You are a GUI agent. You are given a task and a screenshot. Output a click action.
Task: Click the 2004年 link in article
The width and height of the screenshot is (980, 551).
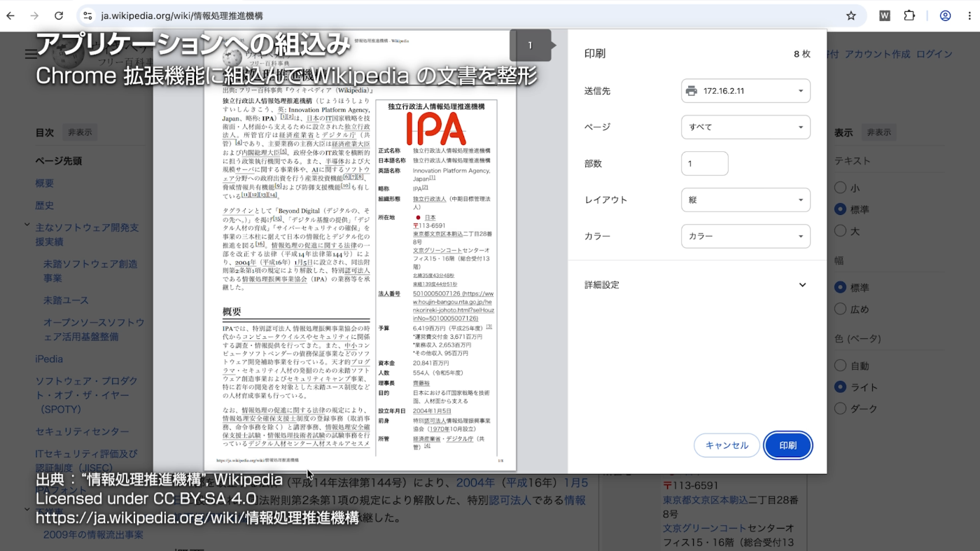pos(475,482)
